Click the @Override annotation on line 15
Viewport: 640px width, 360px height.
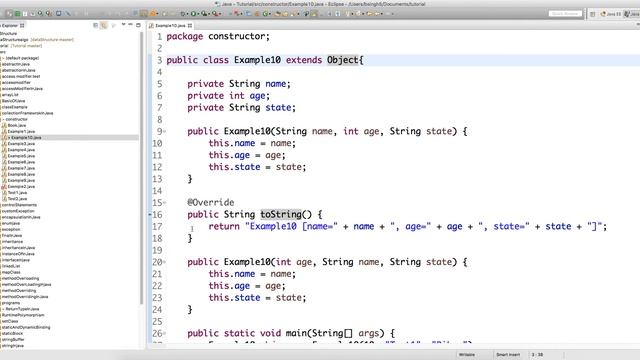pyautogui.click(x=211, y=202)
